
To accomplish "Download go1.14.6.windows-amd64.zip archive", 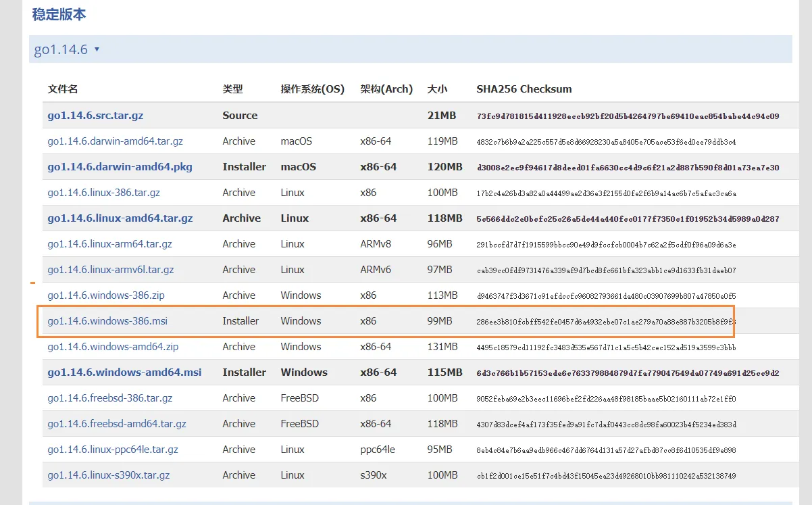I will click(113, 347).
